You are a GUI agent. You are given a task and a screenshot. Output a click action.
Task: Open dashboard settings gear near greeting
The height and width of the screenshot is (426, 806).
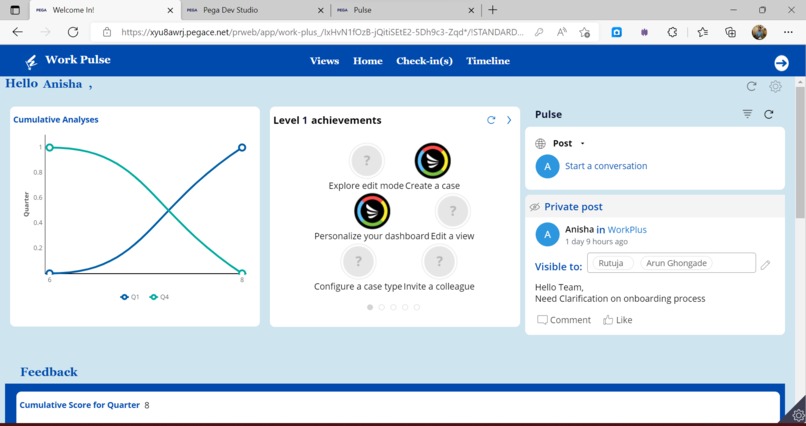[x=775, y=86]
